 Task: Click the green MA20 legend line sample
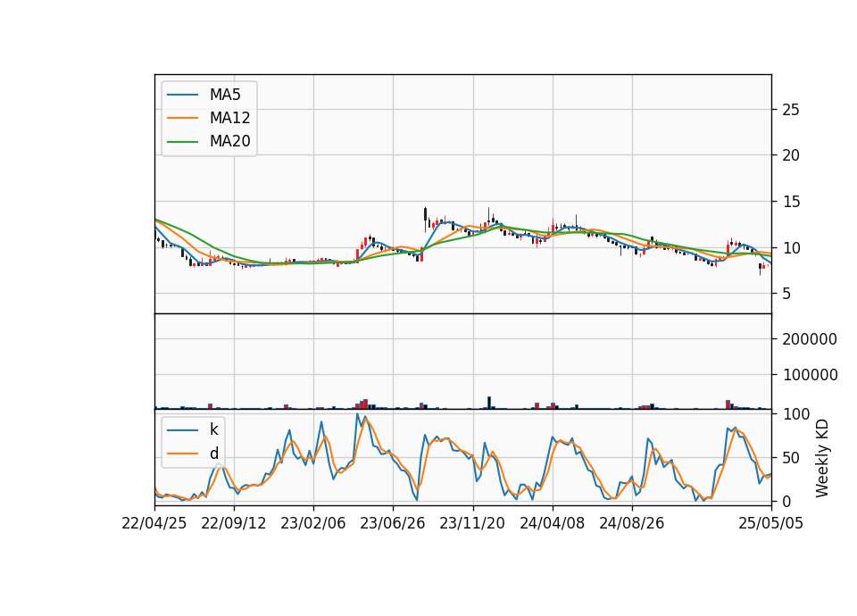point(182,142)
